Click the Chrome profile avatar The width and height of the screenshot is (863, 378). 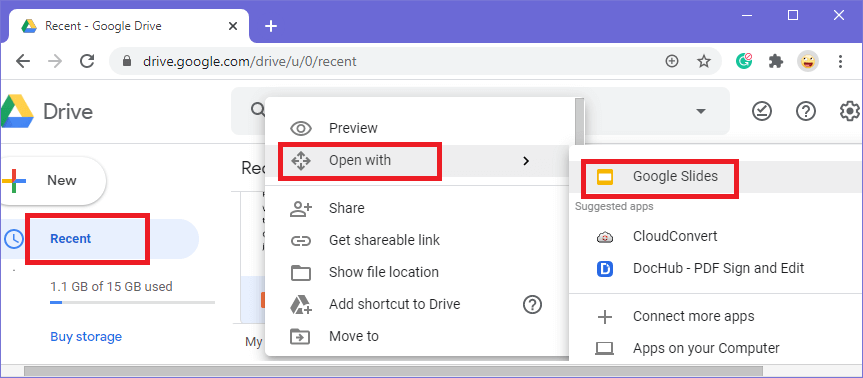pos(808,61)
